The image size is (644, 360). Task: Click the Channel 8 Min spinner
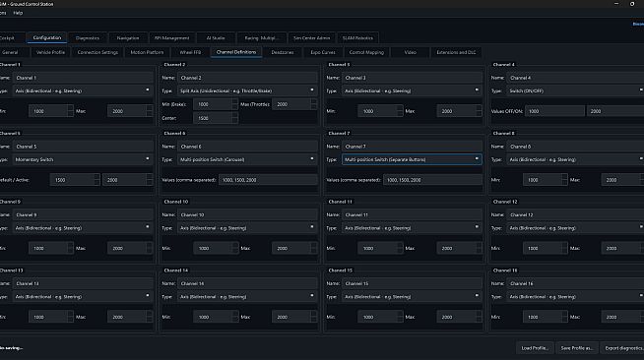546,180
